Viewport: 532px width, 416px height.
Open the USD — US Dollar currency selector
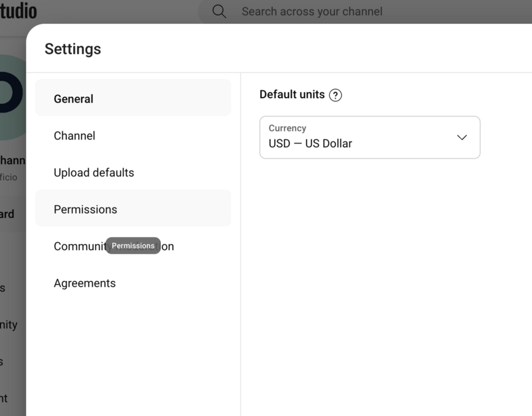pyautogui.click(x=370, y=137)
